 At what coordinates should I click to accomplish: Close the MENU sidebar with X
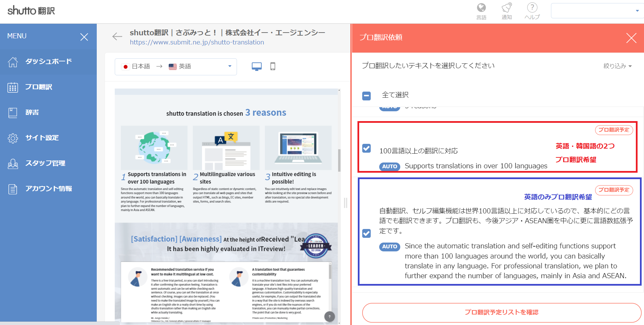point(84,37)
